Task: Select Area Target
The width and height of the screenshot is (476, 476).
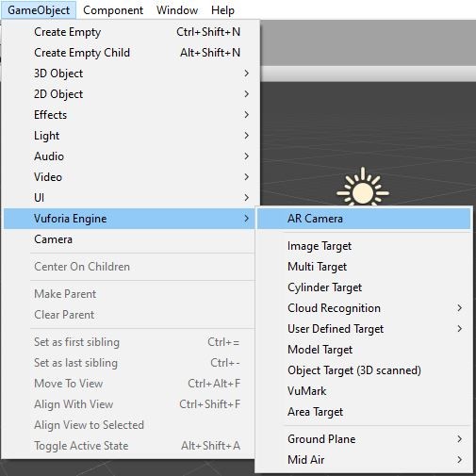Action: [x=364, y=412]
